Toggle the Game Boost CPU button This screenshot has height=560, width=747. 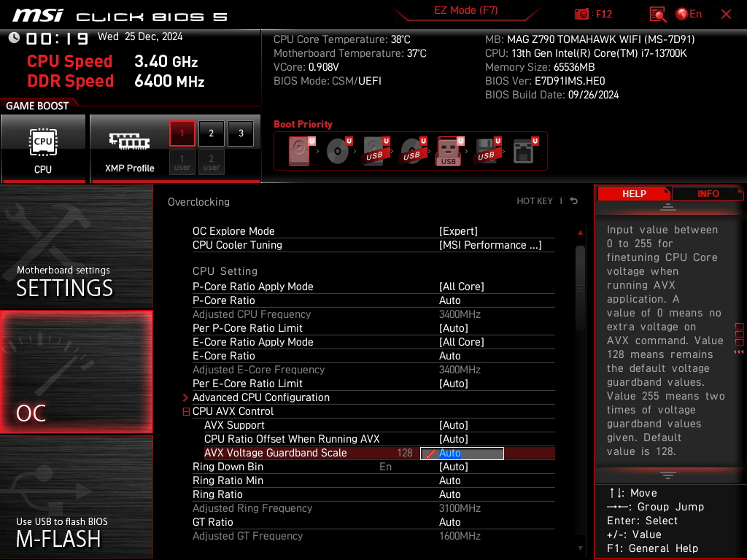43,148
